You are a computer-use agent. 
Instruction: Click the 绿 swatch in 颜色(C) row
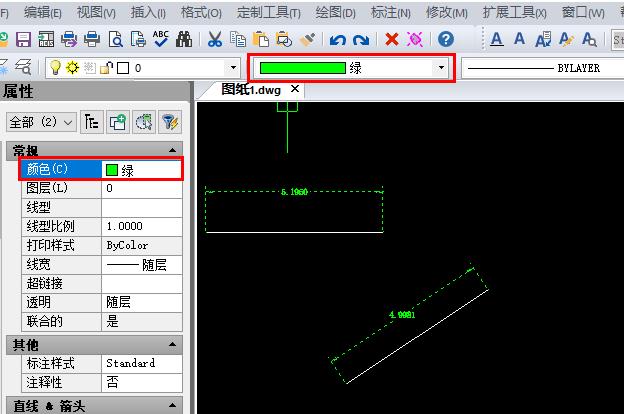point(112,170)
